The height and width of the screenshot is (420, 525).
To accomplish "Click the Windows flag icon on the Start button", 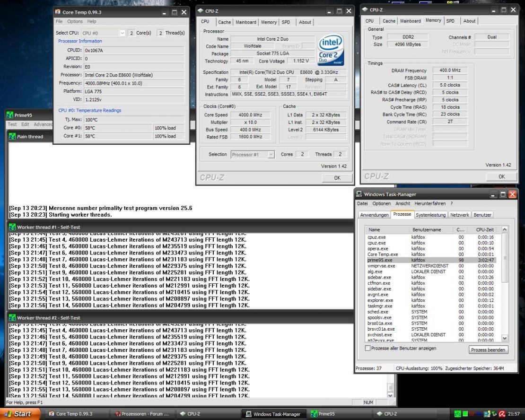I will [x=8, y=414].
